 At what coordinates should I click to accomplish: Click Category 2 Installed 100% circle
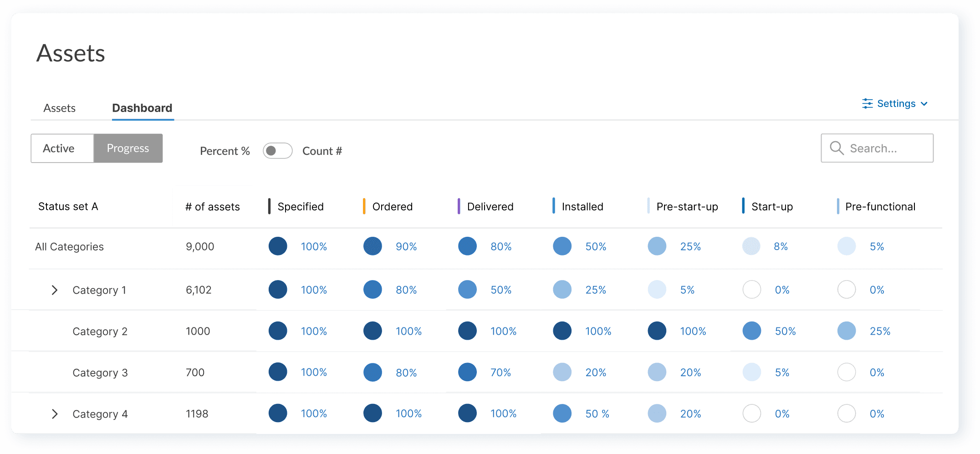click(562, 331)
